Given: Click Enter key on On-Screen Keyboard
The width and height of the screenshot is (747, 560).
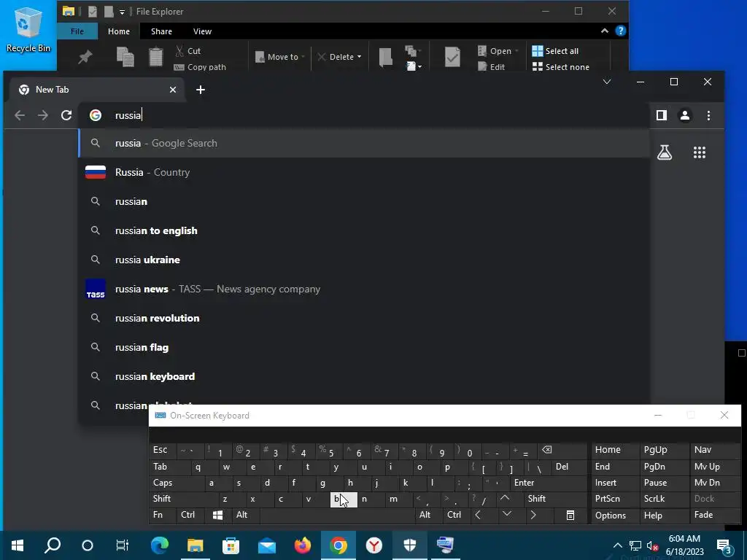Looking at the screenshot, I should [548, 483].
